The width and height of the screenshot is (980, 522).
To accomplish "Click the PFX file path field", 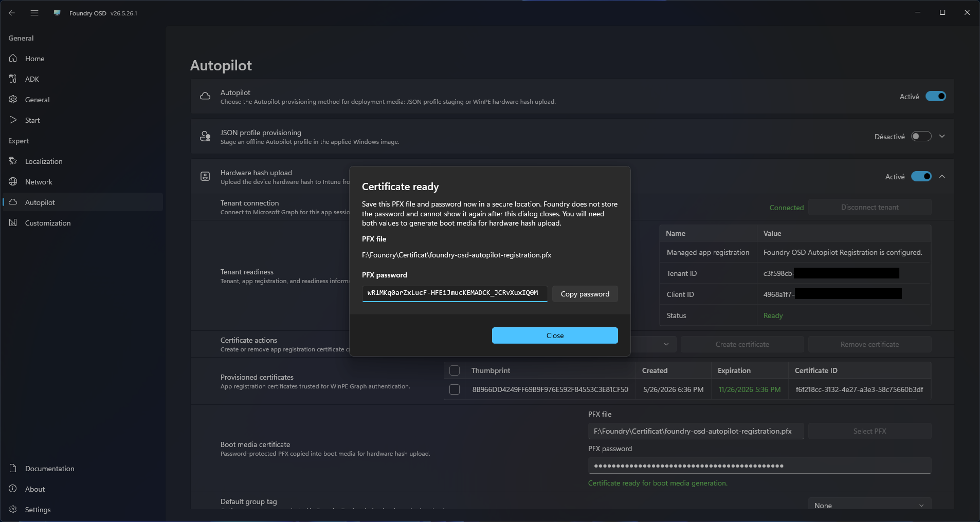I will 696,431.
